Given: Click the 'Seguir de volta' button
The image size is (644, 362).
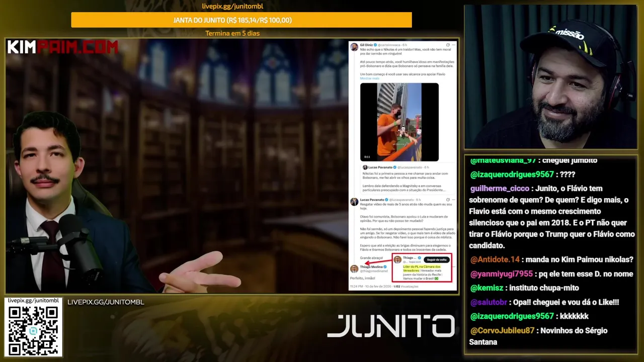Looking at the screenshot, I should tap(437, 259).
